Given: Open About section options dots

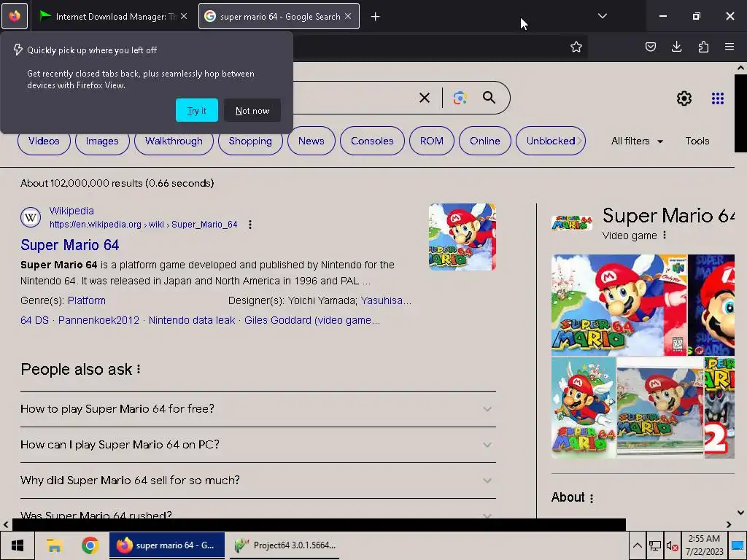Looking at the screenshot, I should click(592, 498).
